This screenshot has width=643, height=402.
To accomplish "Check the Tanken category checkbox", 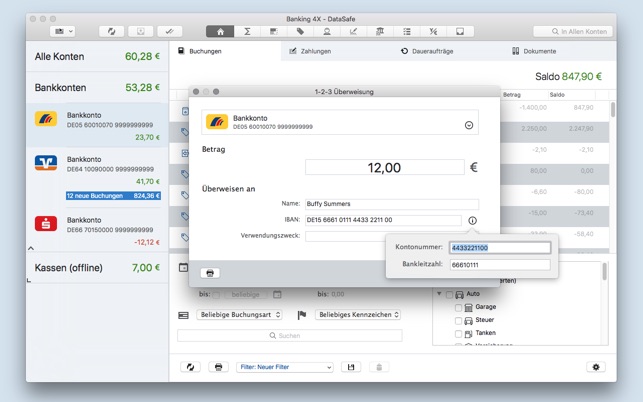I will [x=459, y=334].
